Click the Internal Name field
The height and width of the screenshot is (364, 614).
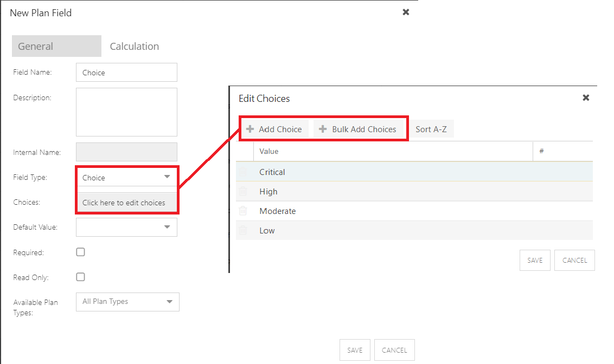pyautogui.click(x=126, y=152)
